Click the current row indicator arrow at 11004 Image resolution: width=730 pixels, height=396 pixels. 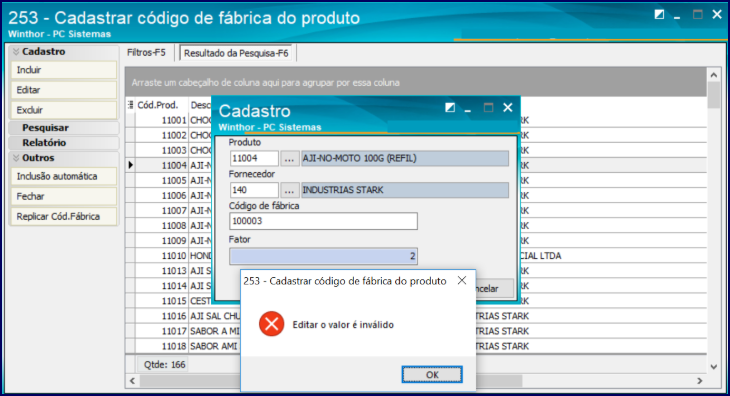coord(130,165)
